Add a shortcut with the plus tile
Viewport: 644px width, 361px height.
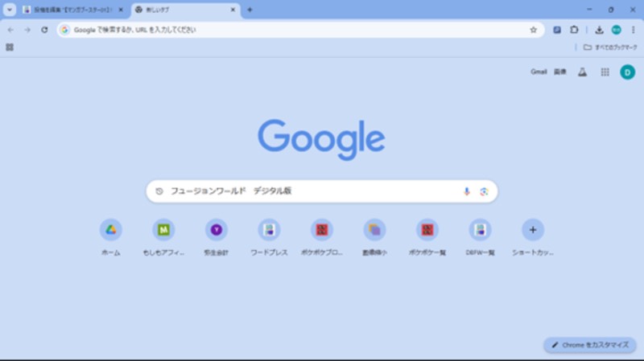point(533,237)
